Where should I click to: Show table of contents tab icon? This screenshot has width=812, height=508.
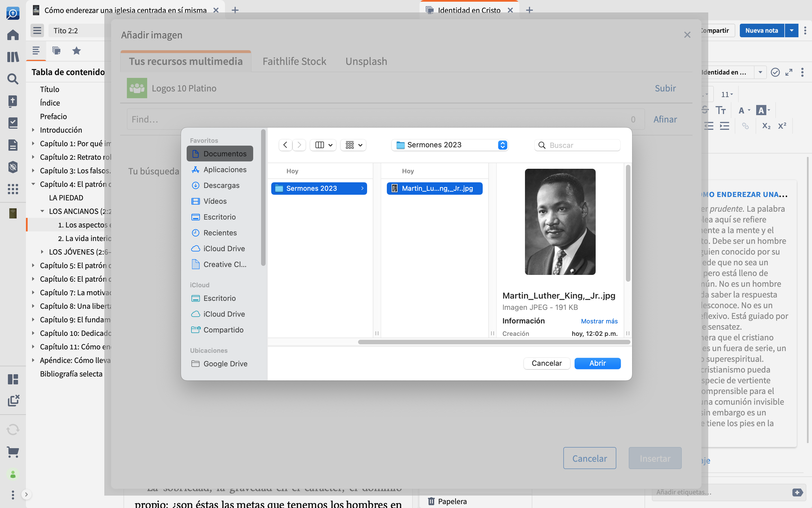pos(36,51)
